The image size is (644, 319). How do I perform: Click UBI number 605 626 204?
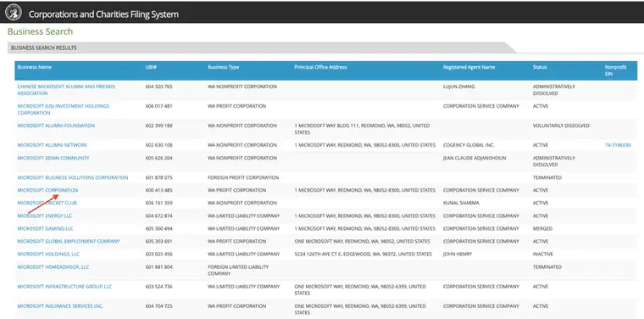pos(159,158)
